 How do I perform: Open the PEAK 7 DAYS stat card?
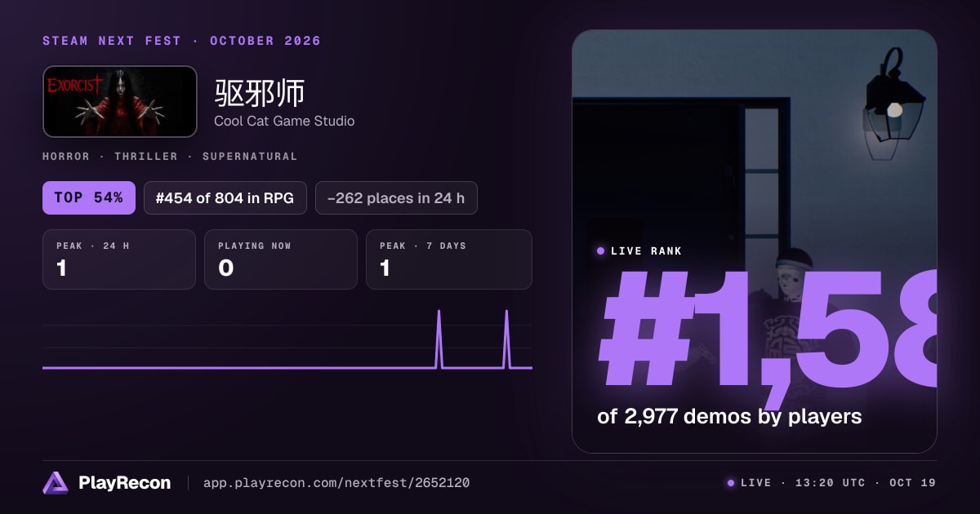[449, 259]
